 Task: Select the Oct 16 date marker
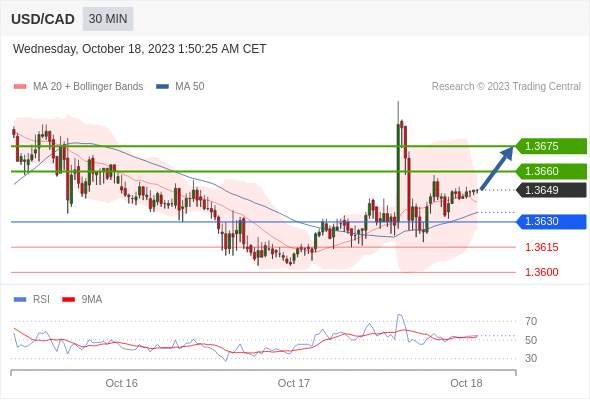[122, 383]
